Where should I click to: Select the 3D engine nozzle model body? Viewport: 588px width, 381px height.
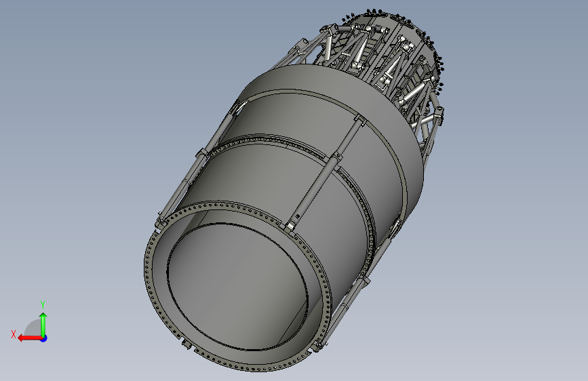point(292,191)
